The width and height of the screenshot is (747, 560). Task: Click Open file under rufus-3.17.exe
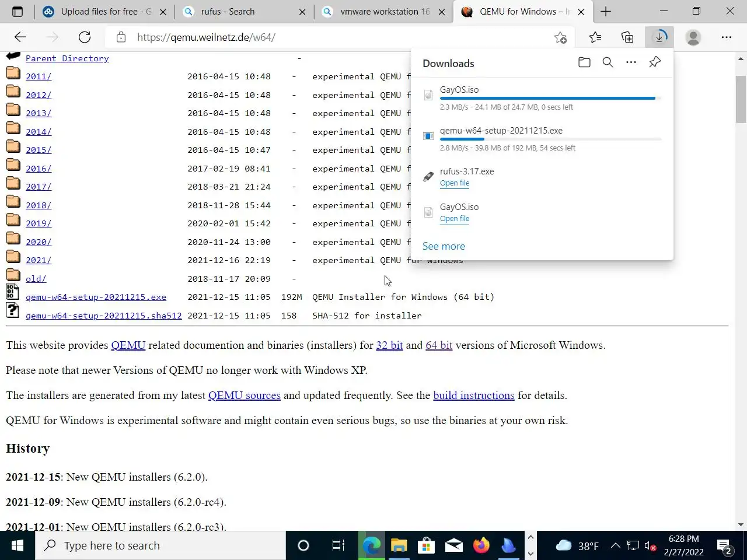(455, 183)
